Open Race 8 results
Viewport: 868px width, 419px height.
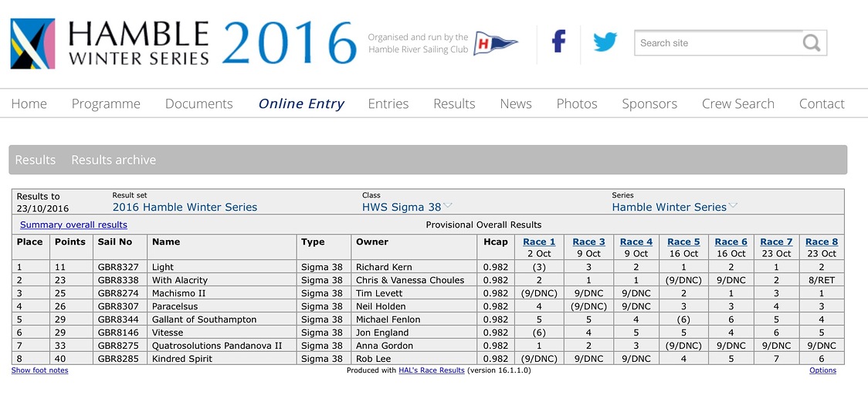tap(822, 242)
